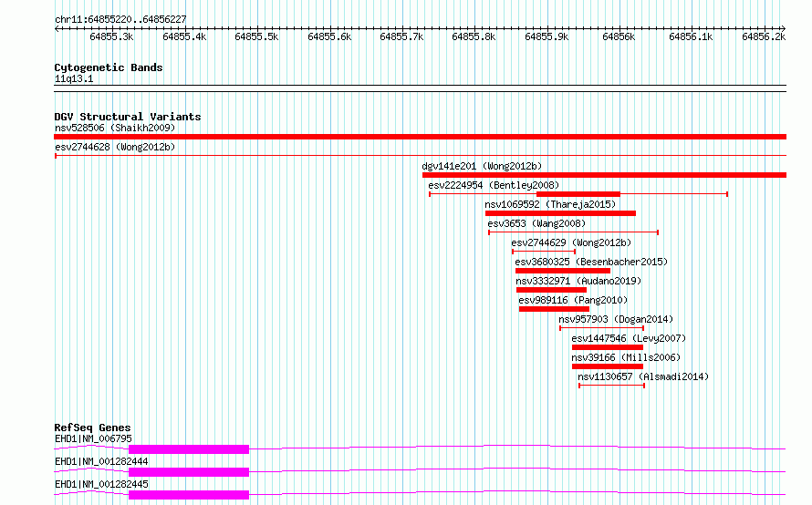Viewport: 812px width, 505px height.
Task: Select the red bar under nsv1069592
Action: pos(560,213)
